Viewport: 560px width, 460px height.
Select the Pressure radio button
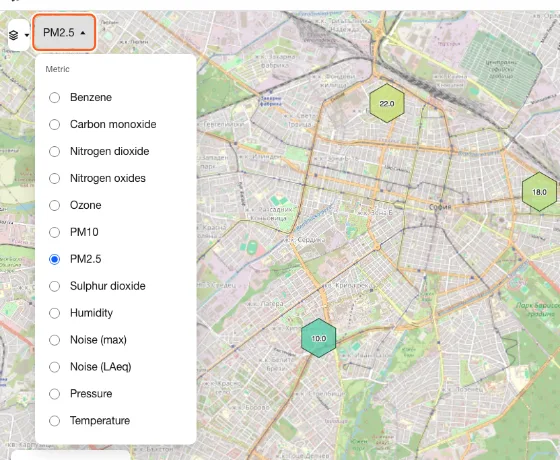[54, 394]
